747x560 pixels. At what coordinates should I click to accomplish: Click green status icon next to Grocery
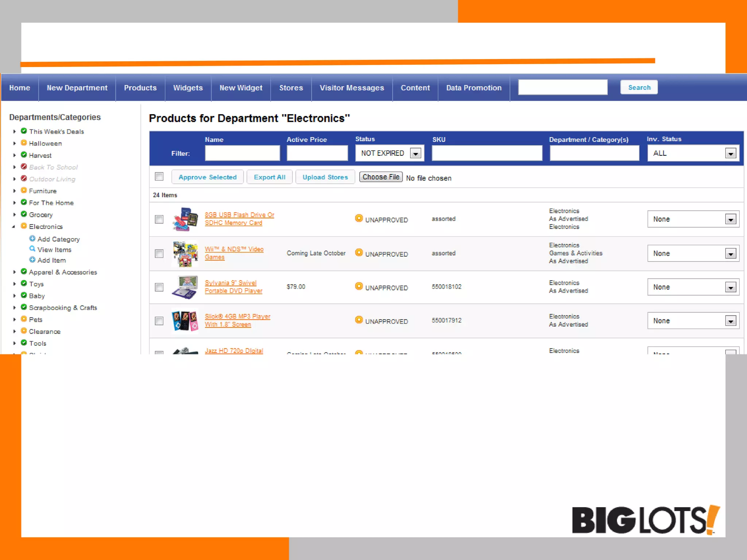click(x=24, y=214)
